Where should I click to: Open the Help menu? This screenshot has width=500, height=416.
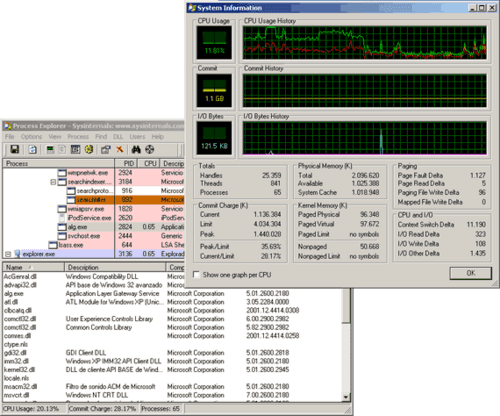(158, 137)
